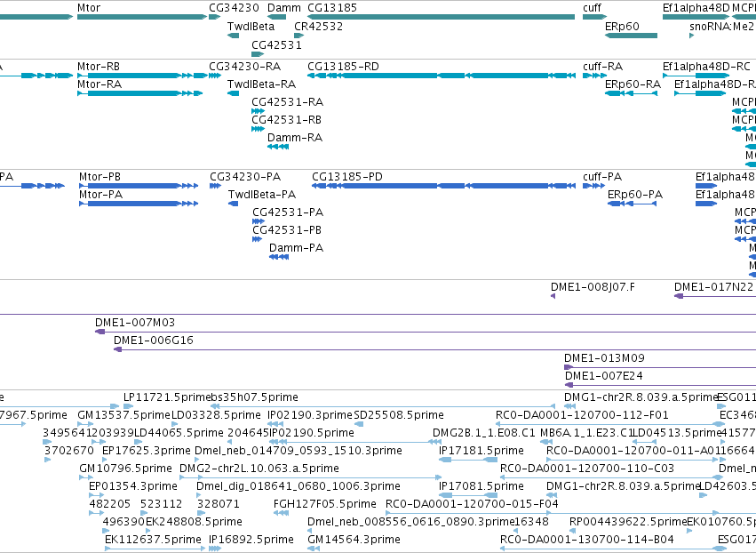Click the DMG2-chr2L.10.063.a.5prime label

pyautogui.click(x=259, y=469)
